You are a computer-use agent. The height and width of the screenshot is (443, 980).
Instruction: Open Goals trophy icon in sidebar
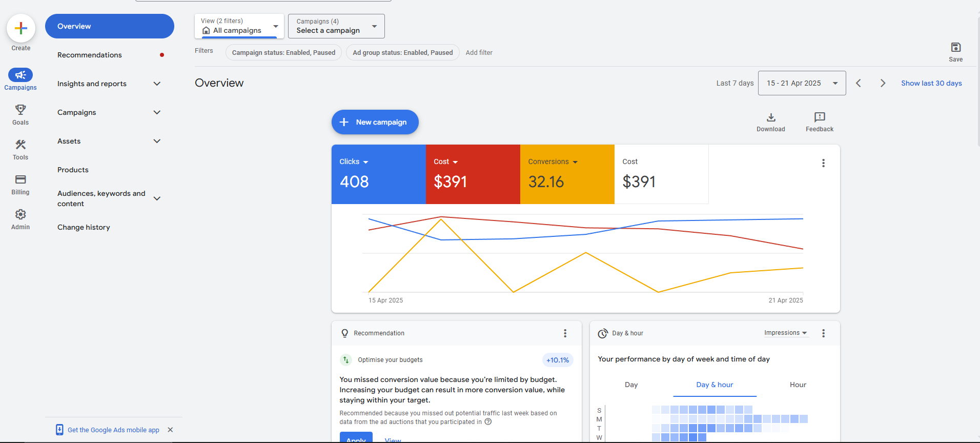21,110
